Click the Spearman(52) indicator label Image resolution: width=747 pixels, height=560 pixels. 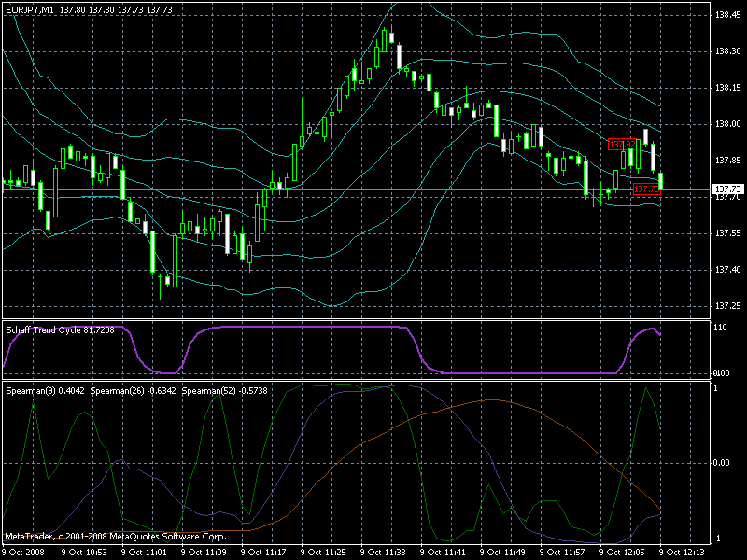coord(224,391)
